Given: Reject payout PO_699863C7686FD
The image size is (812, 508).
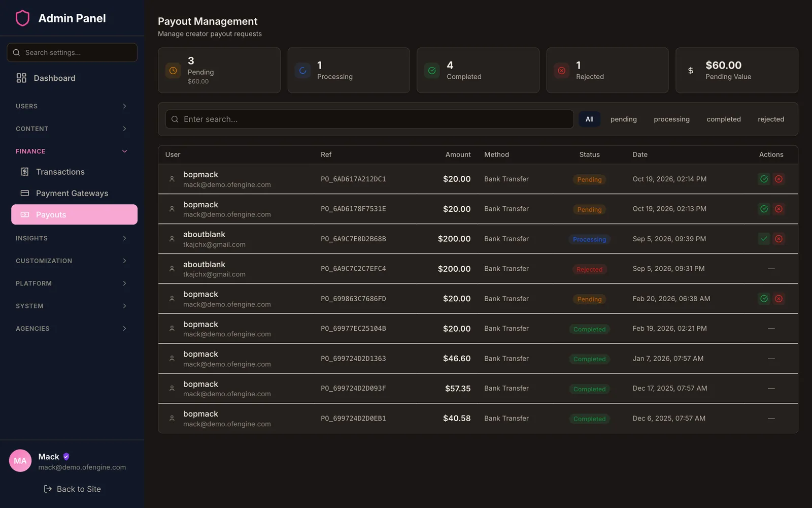Looking at the screenshot, I should click(779, 299).
